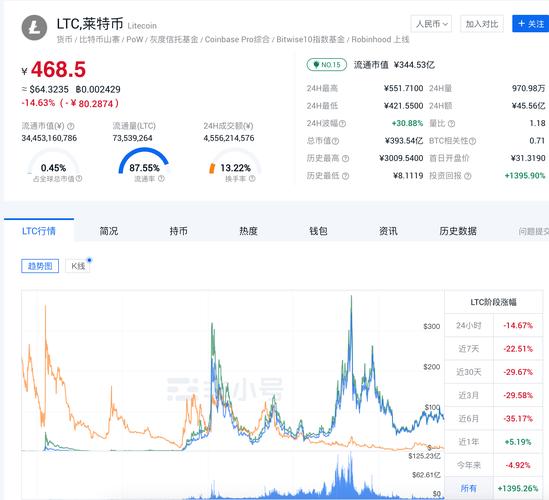
Task: Click the LTC阶段涨幅 panel header
Action: pyautogui.click(x=494, y=302)
